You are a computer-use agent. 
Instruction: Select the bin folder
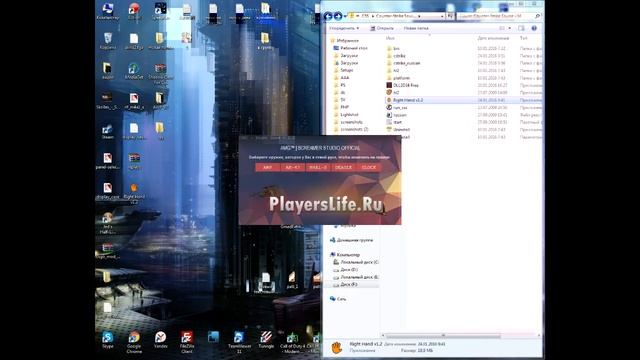(393, 49)
